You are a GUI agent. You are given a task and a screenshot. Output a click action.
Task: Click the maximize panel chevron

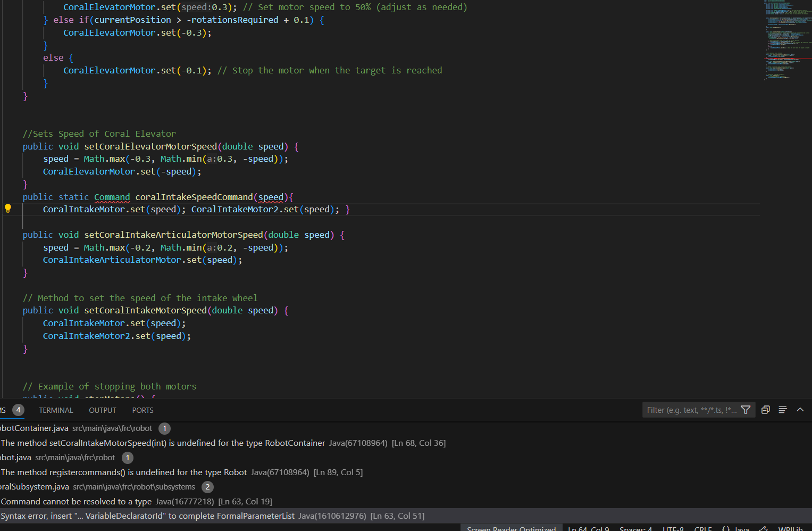click(x=800, y=410)
